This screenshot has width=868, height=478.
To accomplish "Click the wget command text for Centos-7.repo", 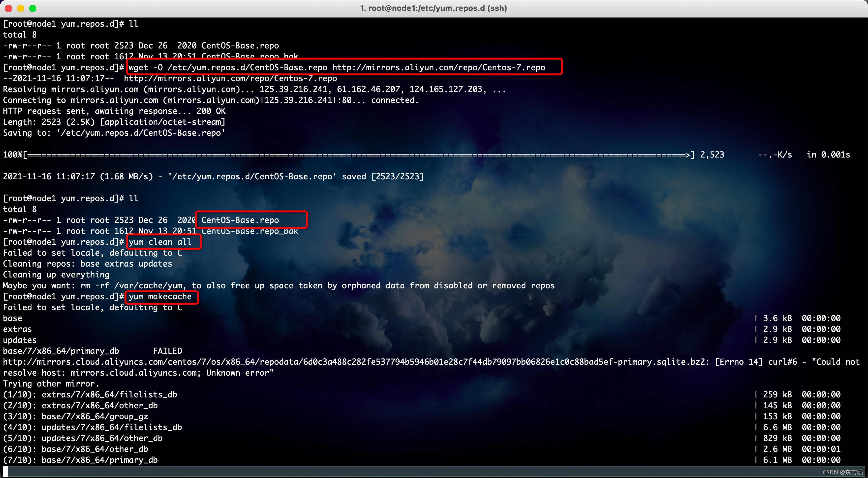I will tap(337, 68).
